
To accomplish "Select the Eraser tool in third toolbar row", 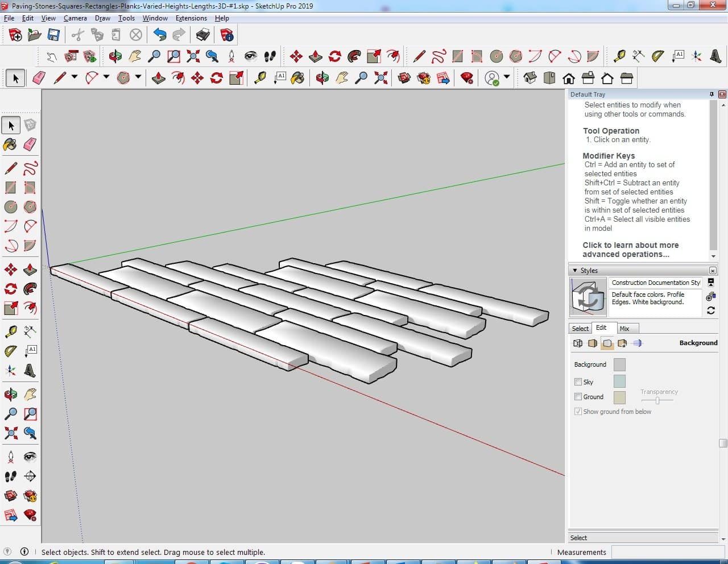I will [39, 78].
